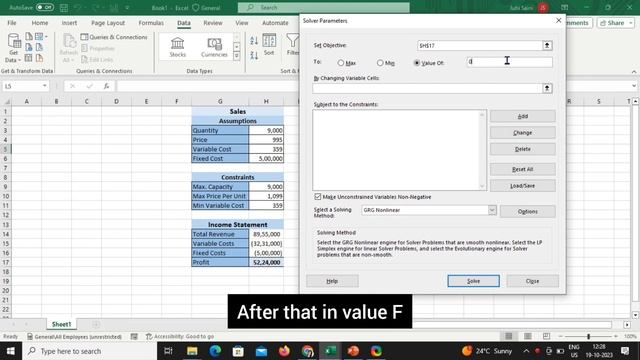The height and width of the screenshot is (360, 640).
Task: Click the Get Data icon
Action: [13, 41]
